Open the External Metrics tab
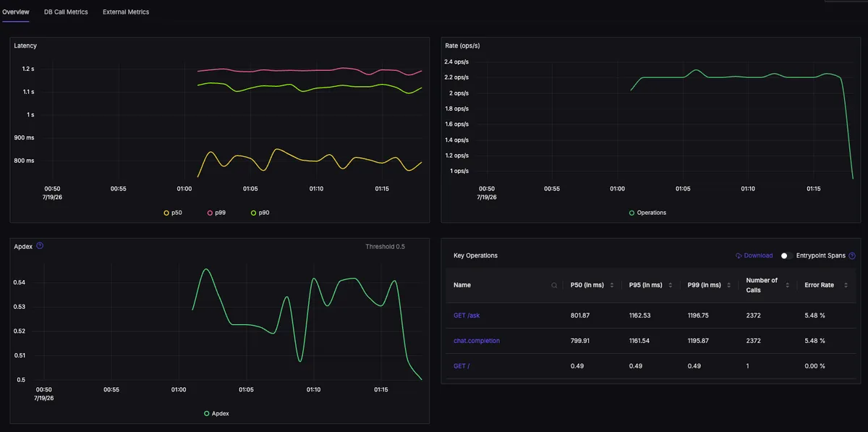 click(126, 12)
